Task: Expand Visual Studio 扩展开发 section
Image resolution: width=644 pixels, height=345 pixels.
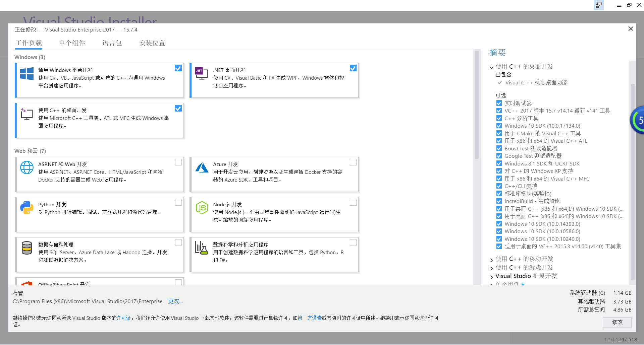Action: tap(491, 277)
